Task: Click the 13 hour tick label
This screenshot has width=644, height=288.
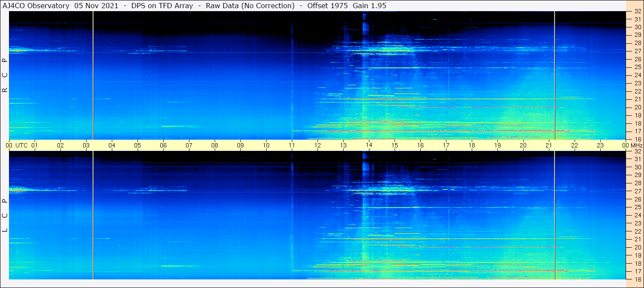Action: 343,145
